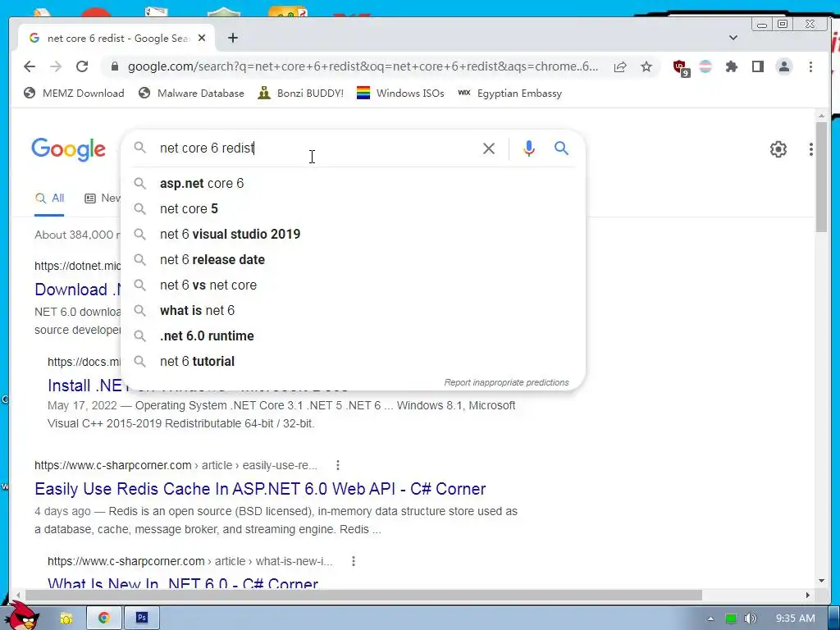Clear the search box text
The height and width of the screenshot is (630, 840).
pyautogui.click(x=489, y=148)
